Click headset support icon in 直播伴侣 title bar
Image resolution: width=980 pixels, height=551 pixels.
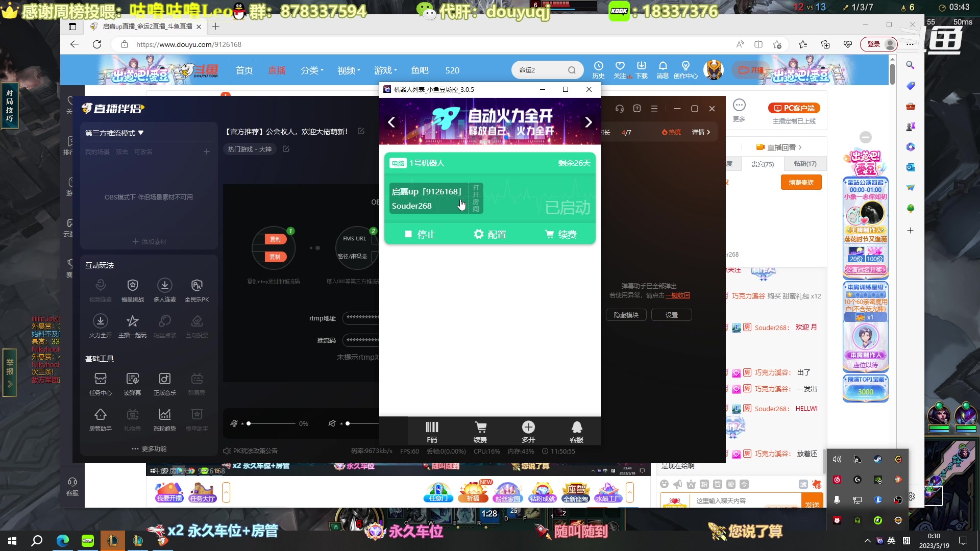620,109
